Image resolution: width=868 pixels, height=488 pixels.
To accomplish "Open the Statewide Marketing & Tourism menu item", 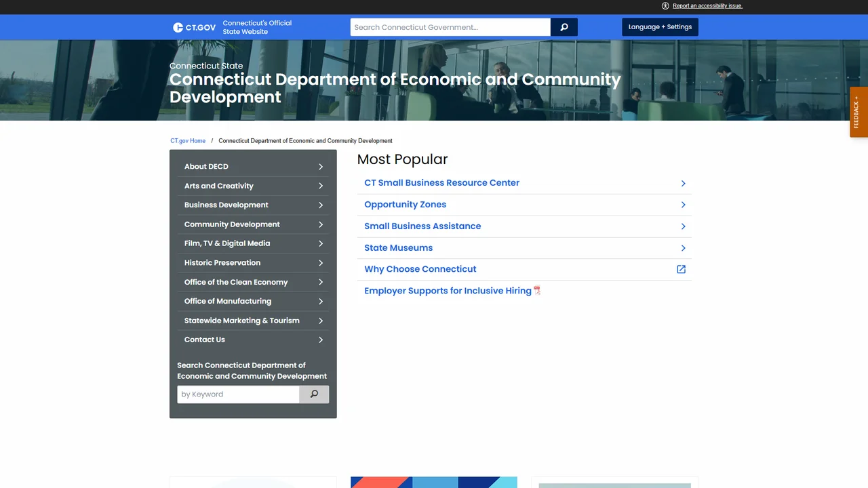I will [253, 321].
